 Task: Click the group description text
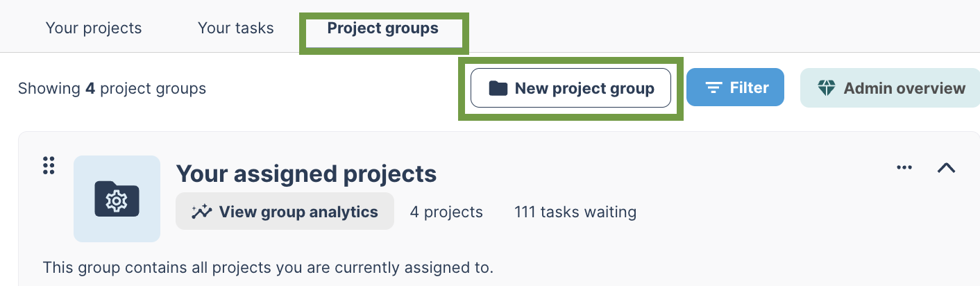point(268,268)
